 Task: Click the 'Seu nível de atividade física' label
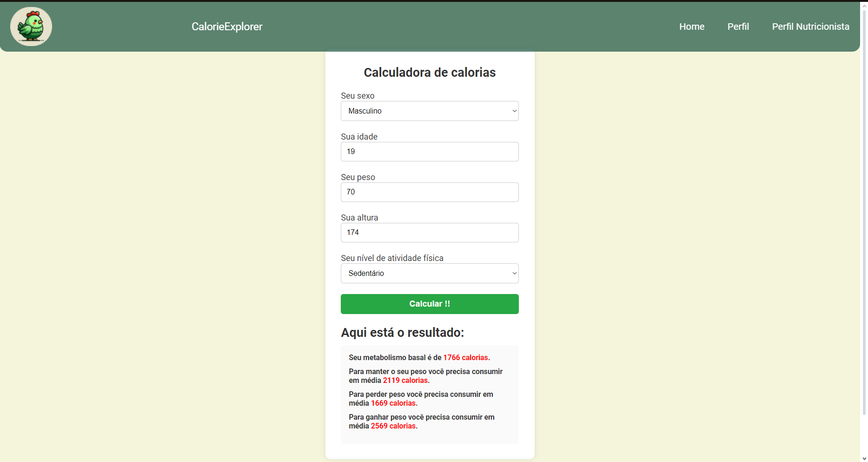[x=392, y=258]
